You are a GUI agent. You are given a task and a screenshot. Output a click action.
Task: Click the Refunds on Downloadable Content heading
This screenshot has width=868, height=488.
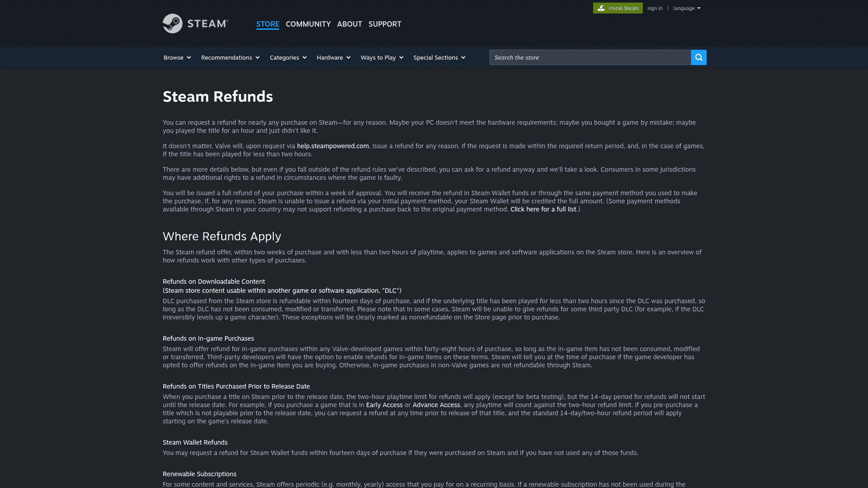pos(214,281)
